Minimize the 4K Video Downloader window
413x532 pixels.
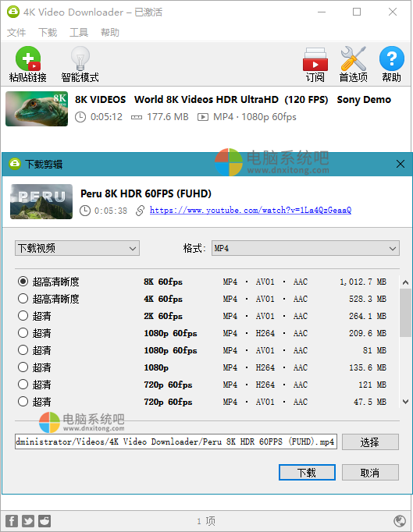[x=322, y=12]
